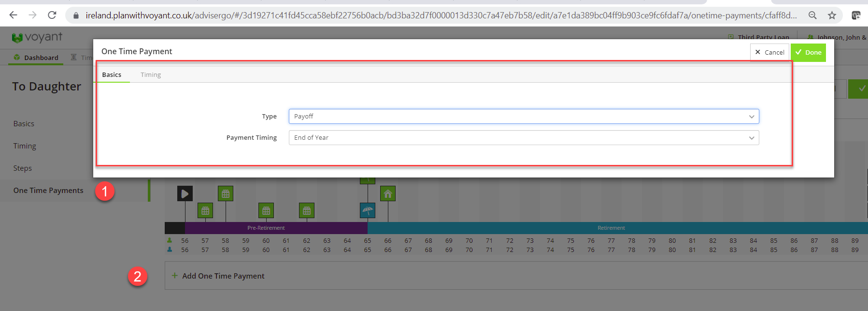Go back with the browser back arrow
868x311 pixels.
(x=14, y=15)
